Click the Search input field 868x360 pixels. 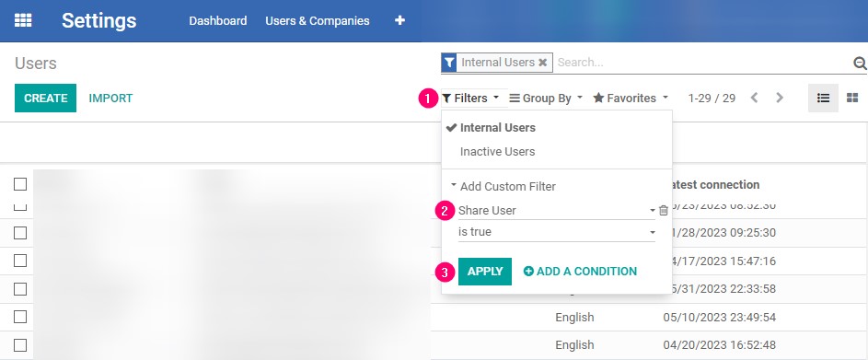click(703, 63)
